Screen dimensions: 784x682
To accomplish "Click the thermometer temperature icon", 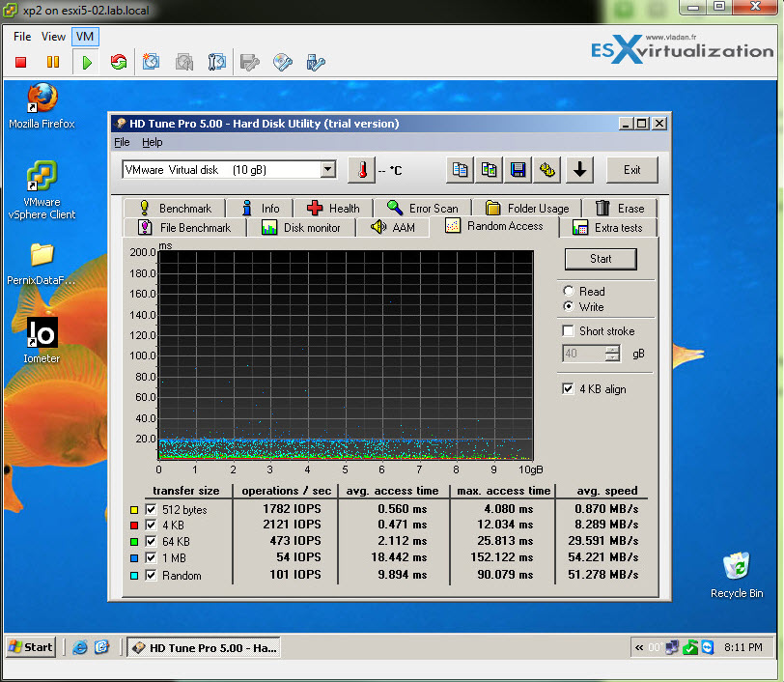I will 362,170.
